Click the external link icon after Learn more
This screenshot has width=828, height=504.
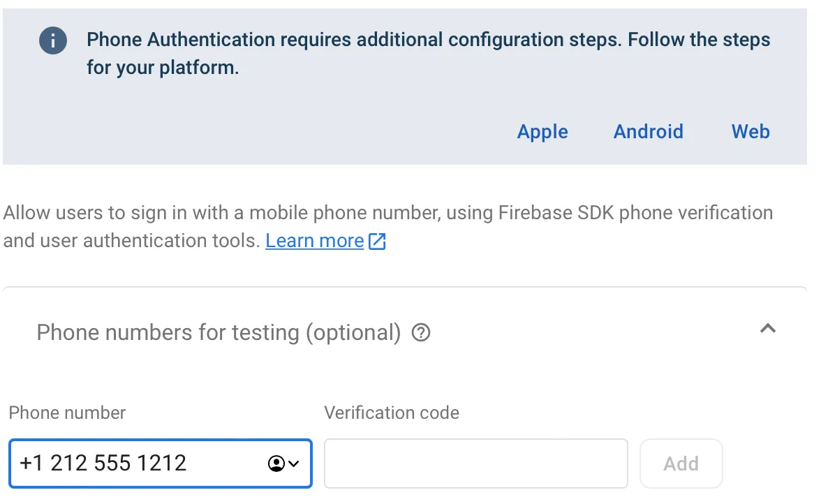tap(377, 242)
